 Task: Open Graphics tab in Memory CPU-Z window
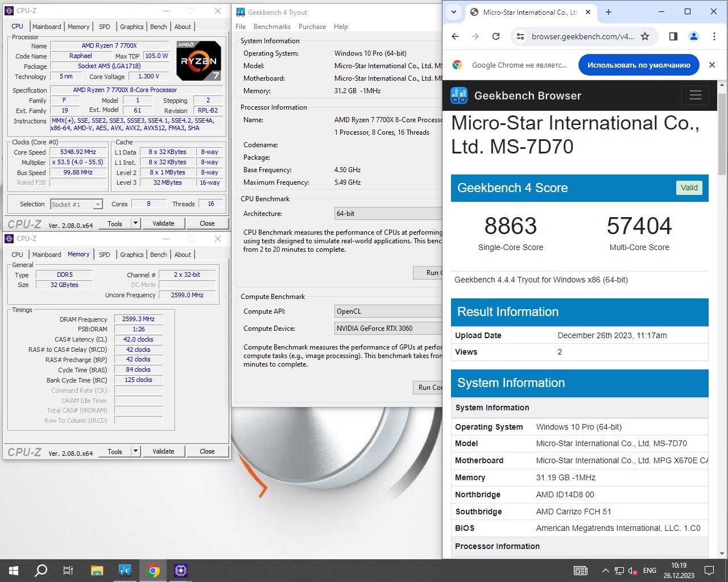tap(132, 255)
